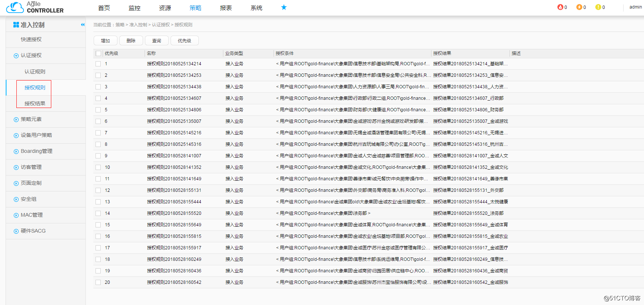Open the 策略 menu
The height and width of the screenshot is (305, 644).
coord(195,8)
